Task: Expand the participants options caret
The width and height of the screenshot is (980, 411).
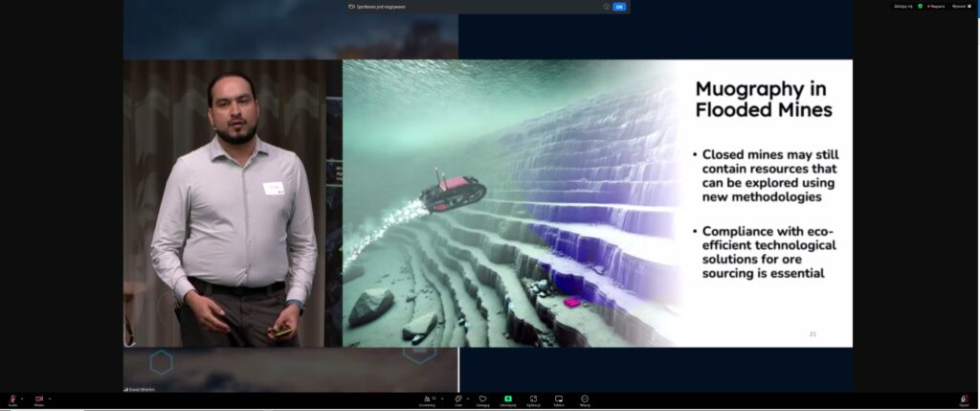Action: [442, 398]
